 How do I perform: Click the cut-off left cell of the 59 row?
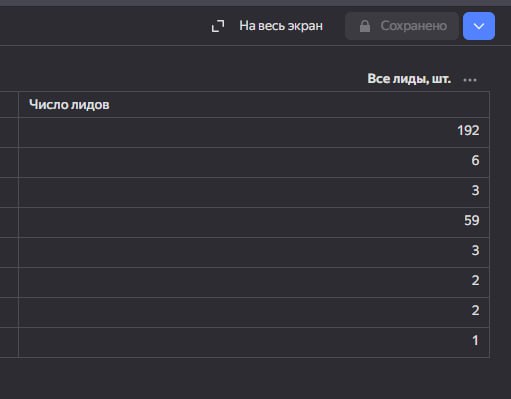pyautogui.click(x=9, y=222)
